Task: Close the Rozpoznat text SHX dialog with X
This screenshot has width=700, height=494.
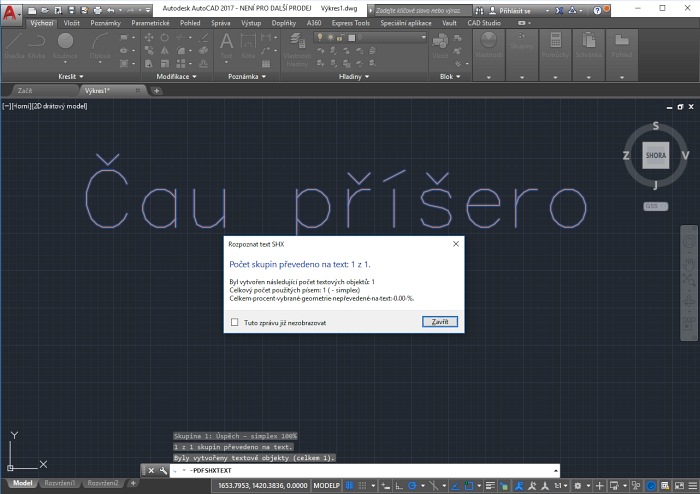Action: [x=456, y=244]
